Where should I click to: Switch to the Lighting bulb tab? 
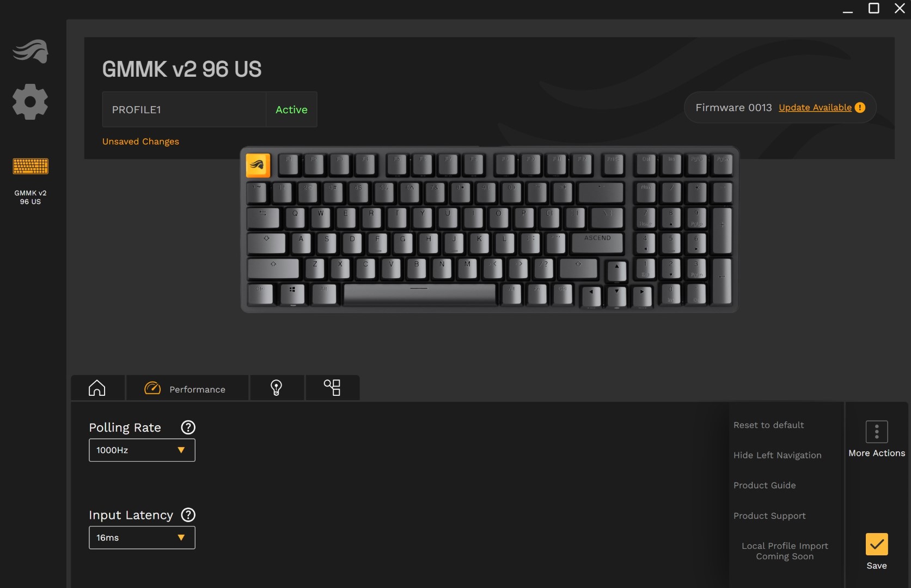pos(277,388)
